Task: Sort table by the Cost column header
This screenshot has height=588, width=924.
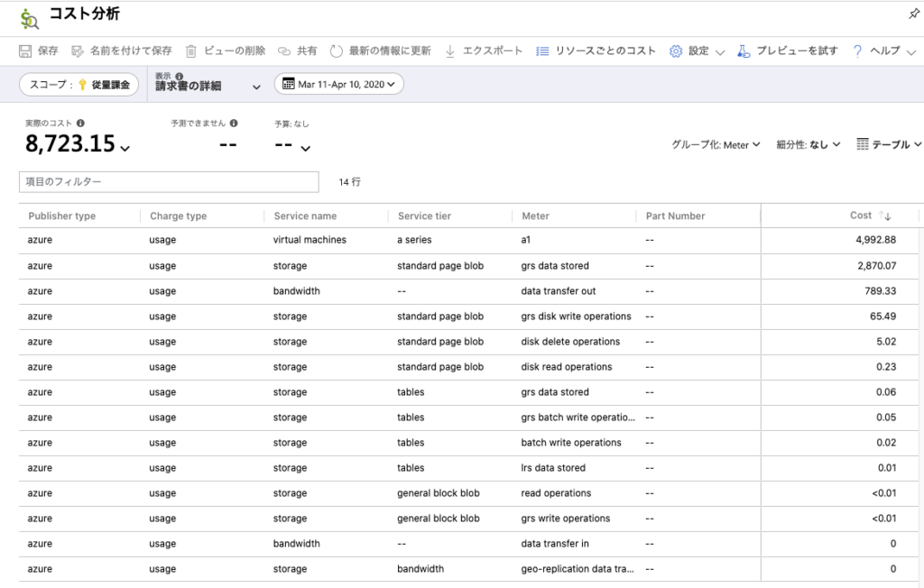Action: 861,216
